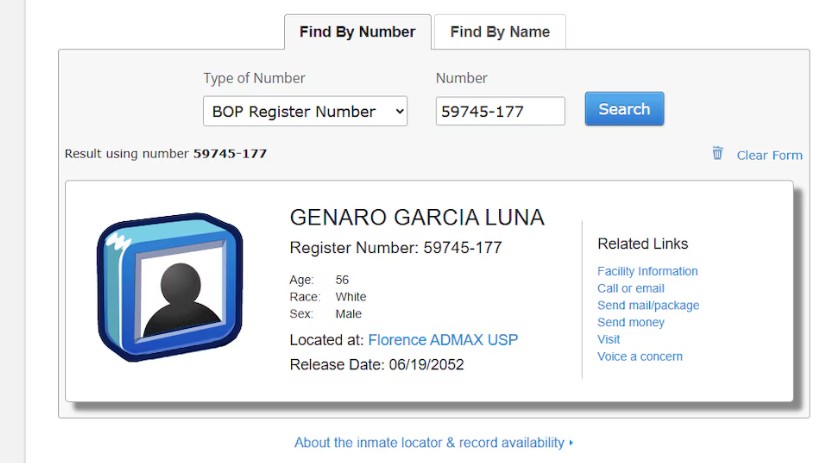Click the GENARO GARCIA LUNA name heading
Viewport: 838px width, 463px height.
[417, 217]
